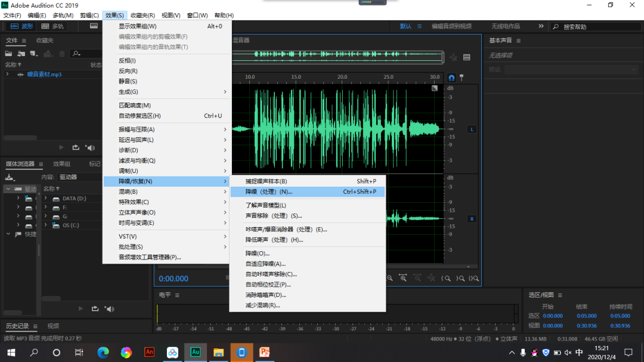Click the zoom navigator target icon
This screenshot has height=362, width=644.
coord(453,57)
